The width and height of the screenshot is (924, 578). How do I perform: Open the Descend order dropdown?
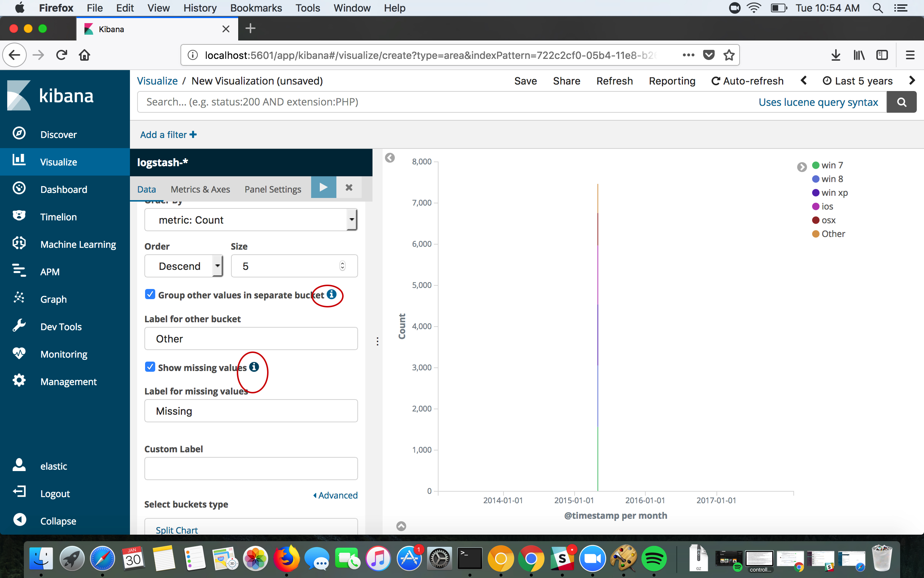coord(184,266)
